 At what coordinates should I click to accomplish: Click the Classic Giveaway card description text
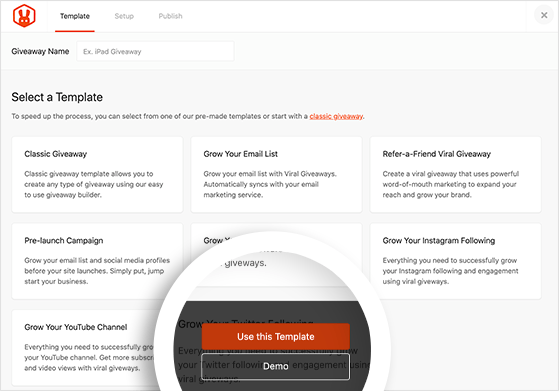tap(94, 184)
